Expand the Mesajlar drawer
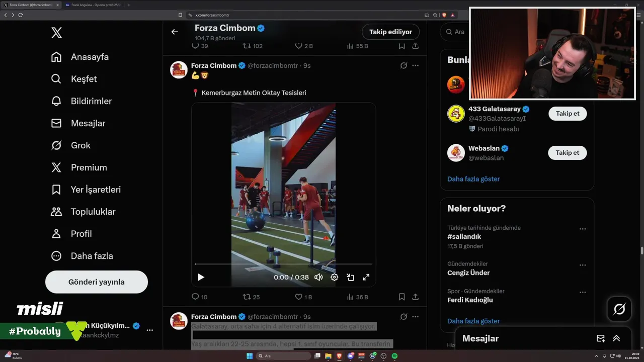The image size is (644, 362). (616, 338)
